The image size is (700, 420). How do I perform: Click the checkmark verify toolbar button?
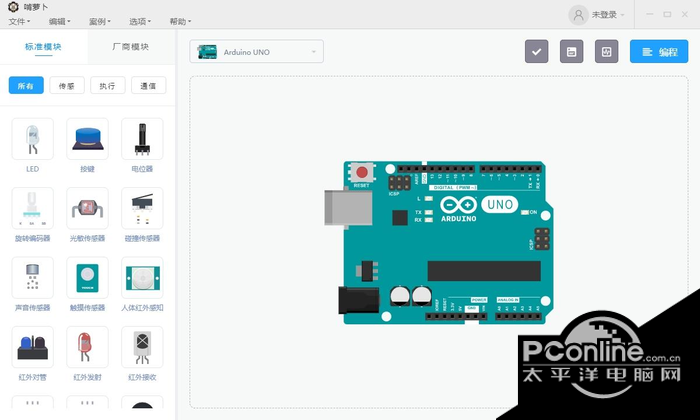537,52
